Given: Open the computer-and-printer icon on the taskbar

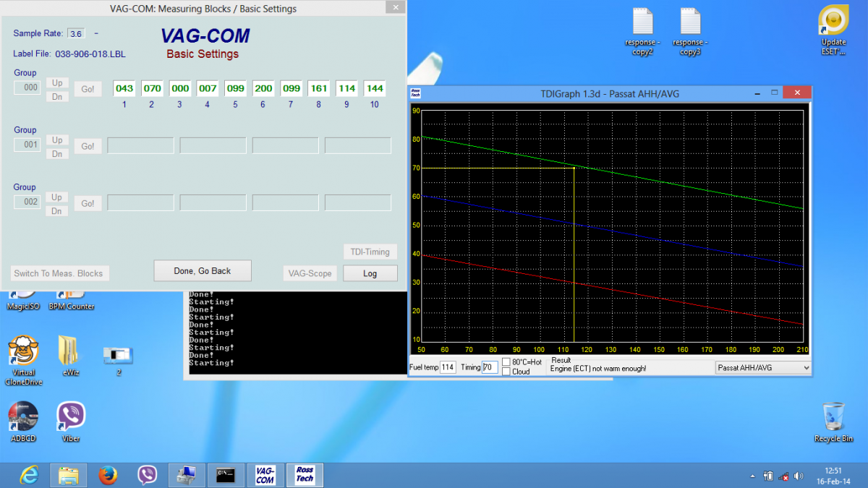Looking at the screenshot, I should click(187, 475).
